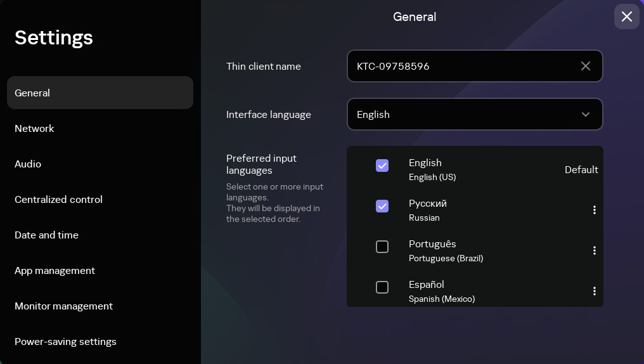Open the Network settings section
This screenshot has height=364, width=644.
34,128
